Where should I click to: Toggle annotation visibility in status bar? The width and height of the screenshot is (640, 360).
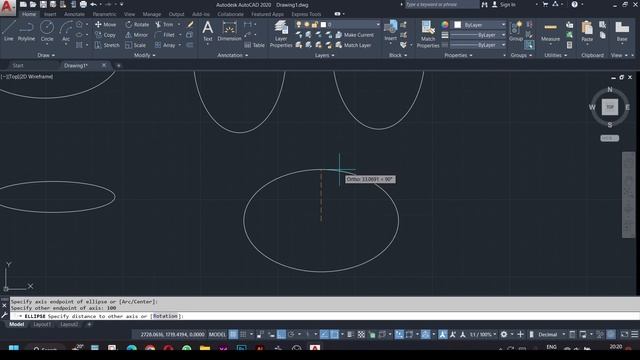click(443, 334)
